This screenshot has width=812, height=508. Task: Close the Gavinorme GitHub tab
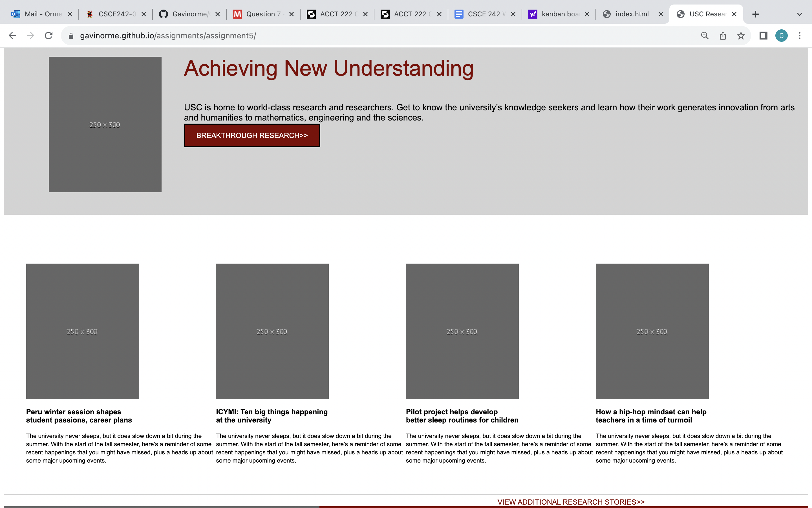217,14
